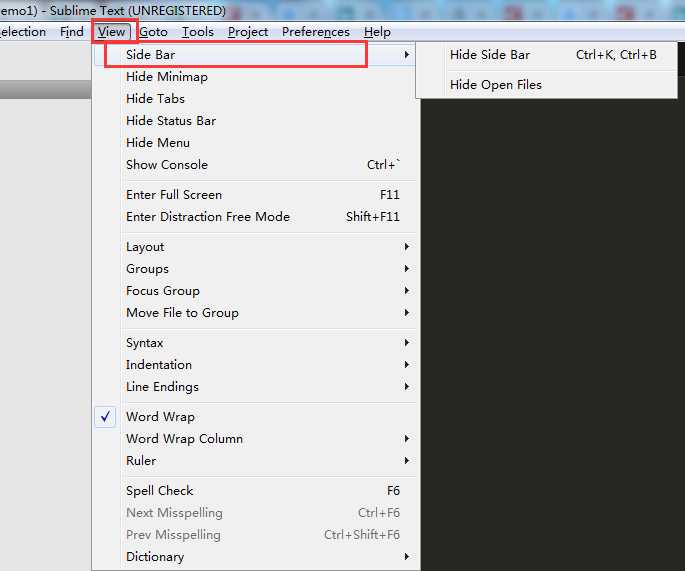Screen dimensions: 685x571
Task: Expand the Move File to Group submenu
Action: coord(255,313)
